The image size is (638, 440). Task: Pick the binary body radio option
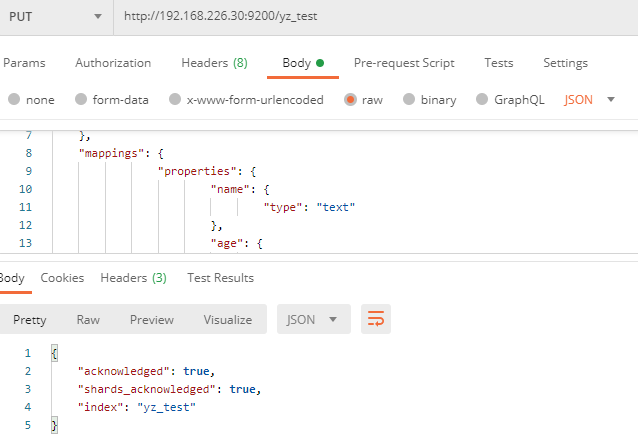tap(410, 100)
